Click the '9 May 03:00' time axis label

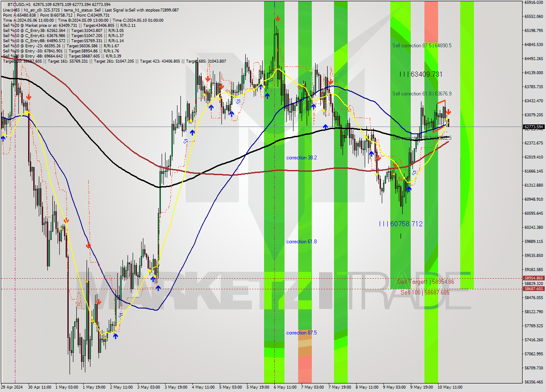coord(394,387)
